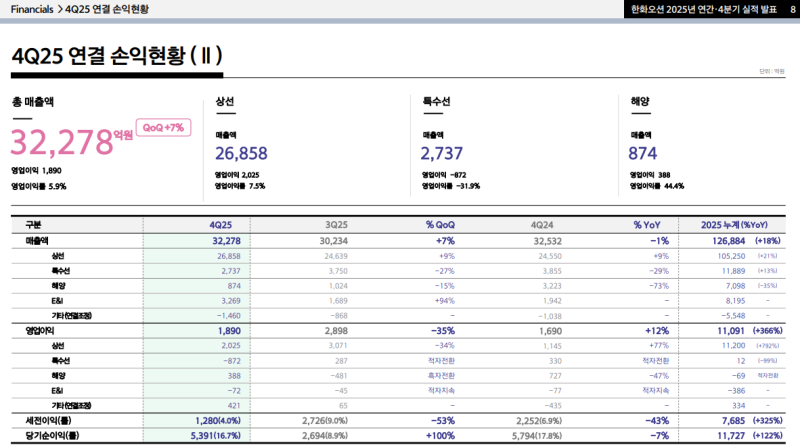Click the % YoY column header
Viewport: 800px width, 445px height.
click(x=648, y=224)
